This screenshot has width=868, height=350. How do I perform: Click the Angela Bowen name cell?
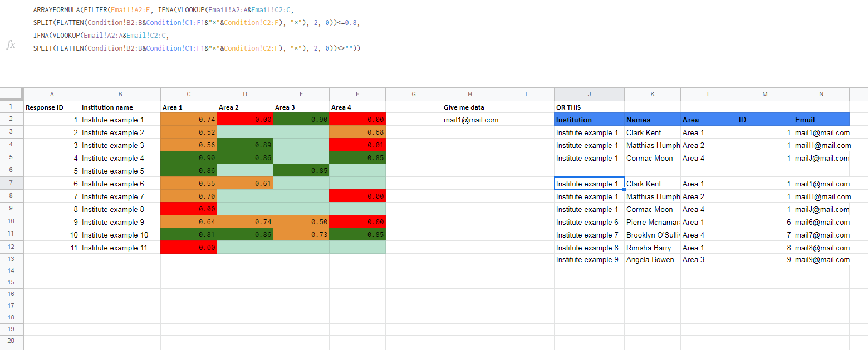pyautogui.click(x=653, y=259)
